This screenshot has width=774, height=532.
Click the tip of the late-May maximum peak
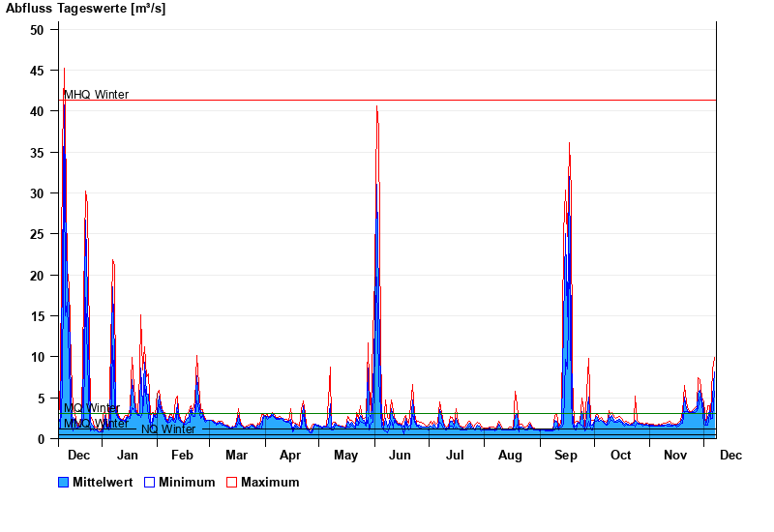[377, 106]
